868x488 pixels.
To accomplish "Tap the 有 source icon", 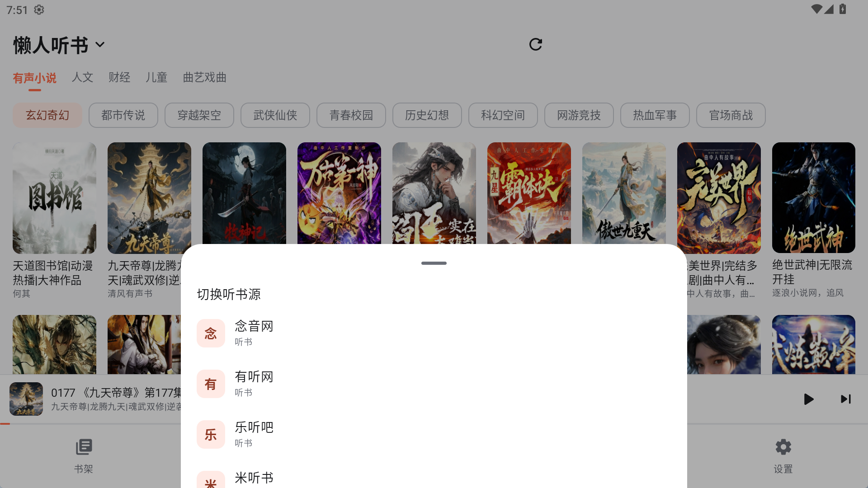I will [x=211, y=384].
